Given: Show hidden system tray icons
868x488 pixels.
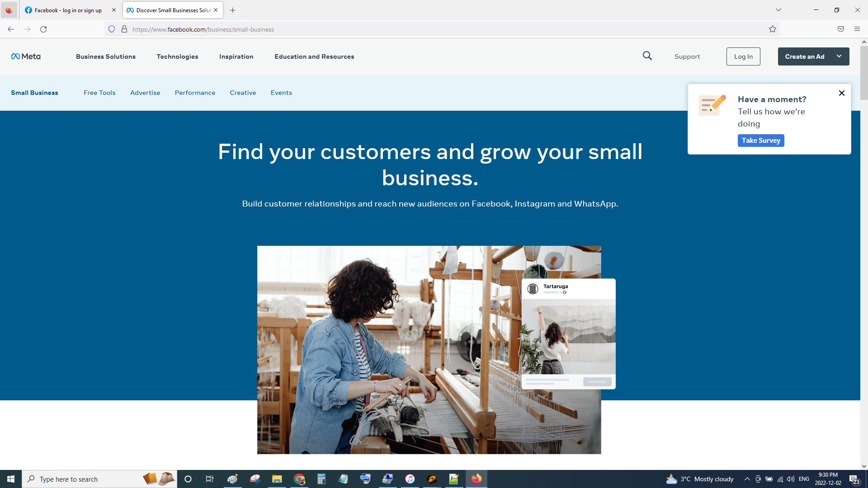Looking at the screenshot, I should tap(747, 479).
